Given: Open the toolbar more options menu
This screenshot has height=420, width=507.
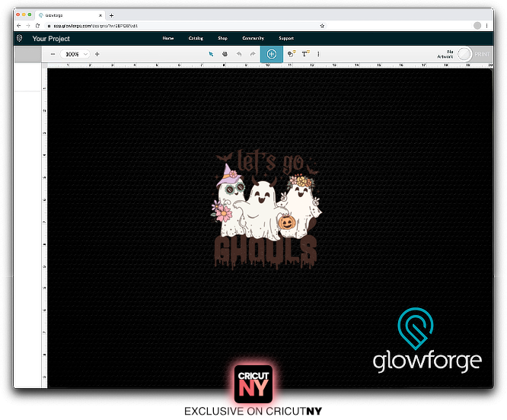Looking at the screenshot, I should click(x=318, y=54).
